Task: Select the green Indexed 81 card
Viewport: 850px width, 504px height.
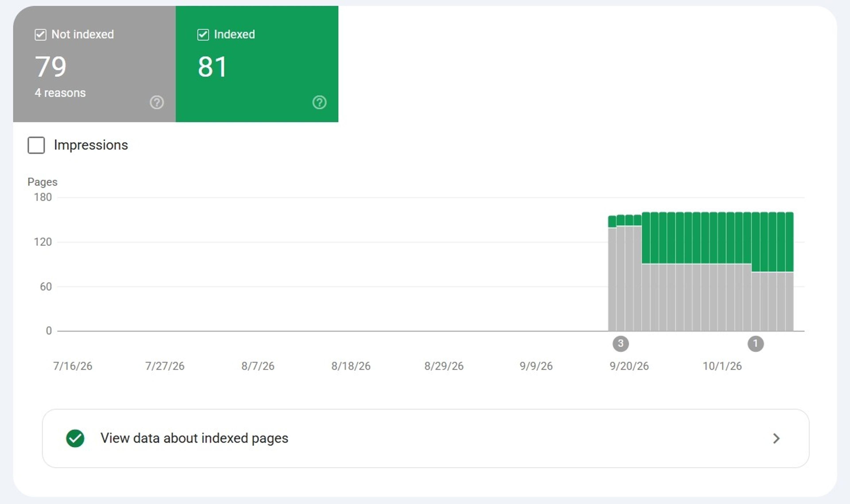Action: 257,64
